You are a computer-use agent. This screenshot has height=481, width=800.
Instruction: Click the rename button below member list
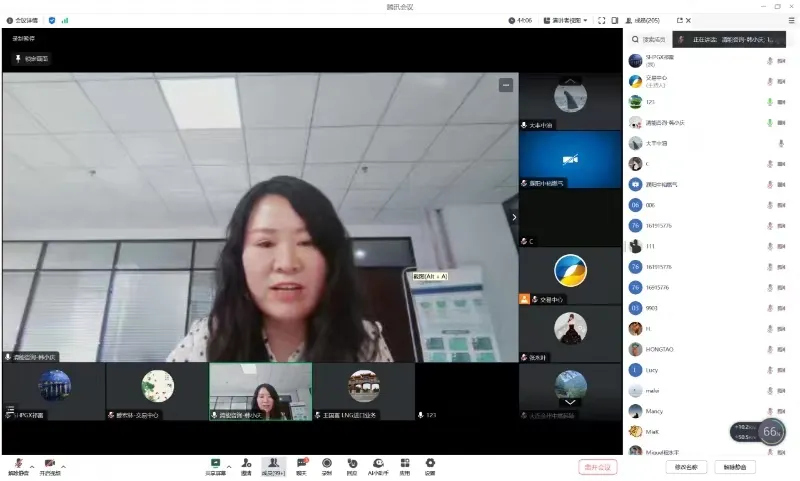pos(686,467)
